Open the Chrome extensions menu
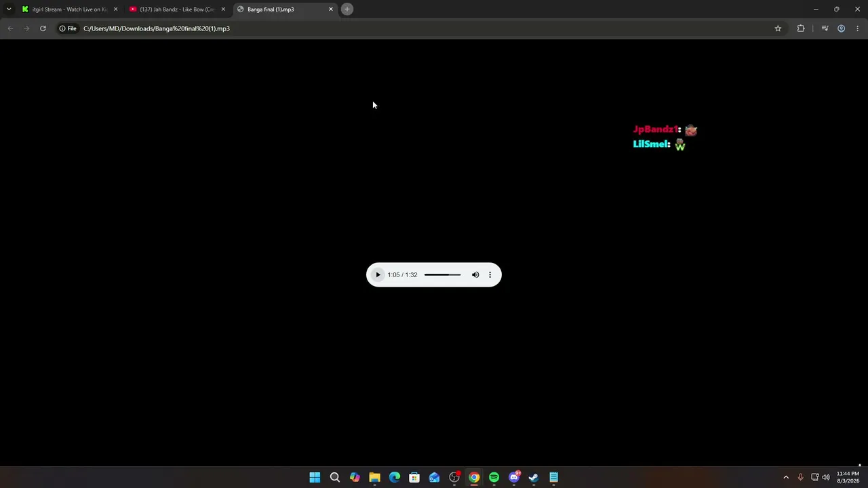This screenshot has width=868, height=488. pos(801,28)
